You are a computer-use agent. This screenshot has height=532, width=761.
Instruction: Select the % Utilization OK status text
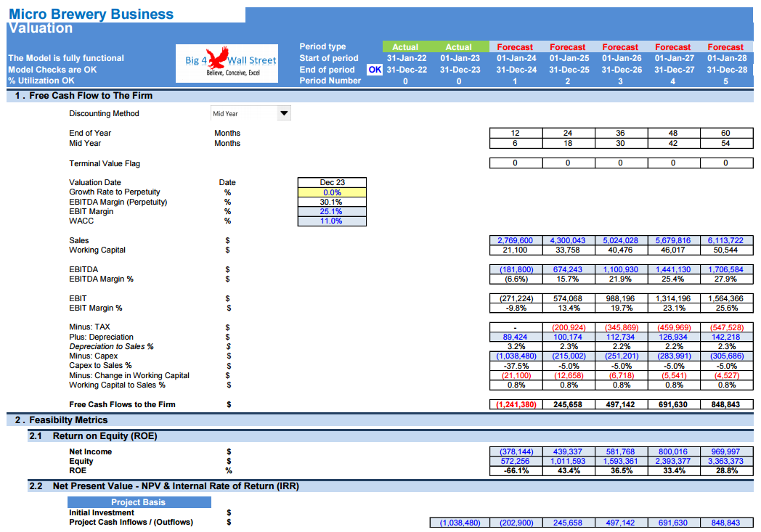[41, 81]
